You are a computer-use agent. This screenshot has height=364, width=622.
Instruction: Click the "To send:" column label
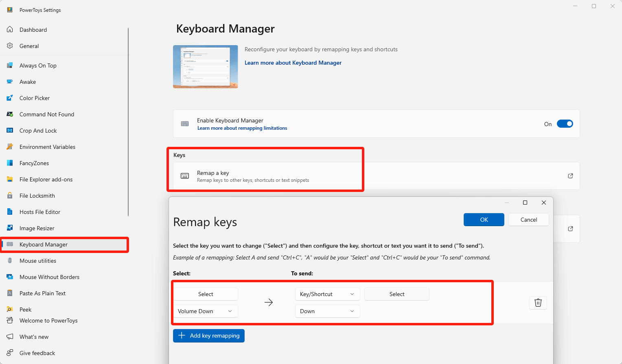(x=302, y=273)
